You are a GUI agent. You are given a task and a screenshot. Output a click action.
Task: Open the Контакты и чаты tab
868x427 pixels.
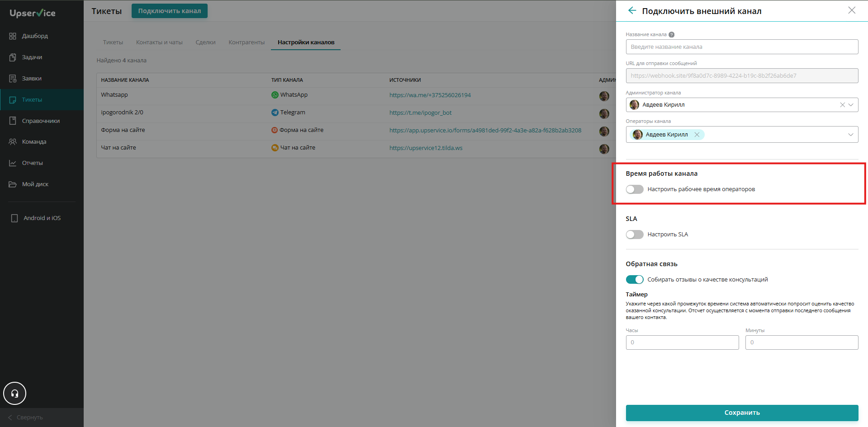[159, 42]
